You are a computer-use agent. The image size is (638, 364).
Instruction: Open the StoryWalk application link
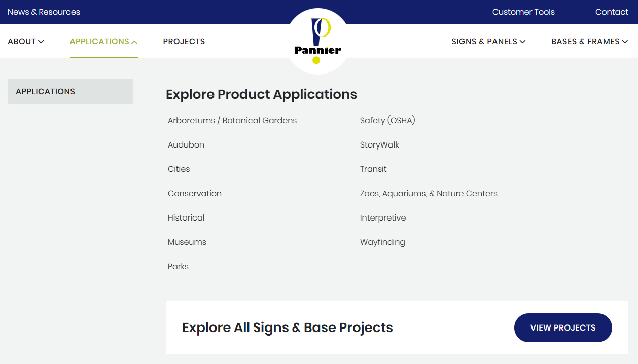pyautogui.click(x=379, y=145)
